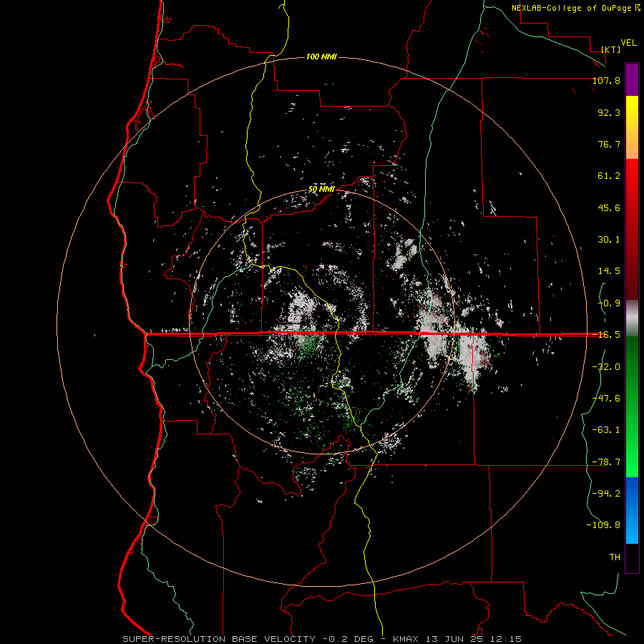Click the -0.9 scale value

609,303
